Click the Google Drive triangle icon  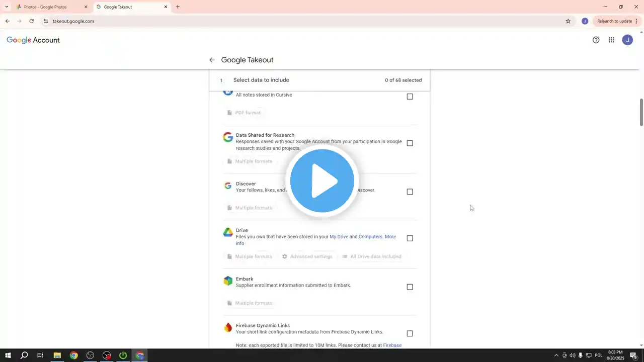pos(228,232)
